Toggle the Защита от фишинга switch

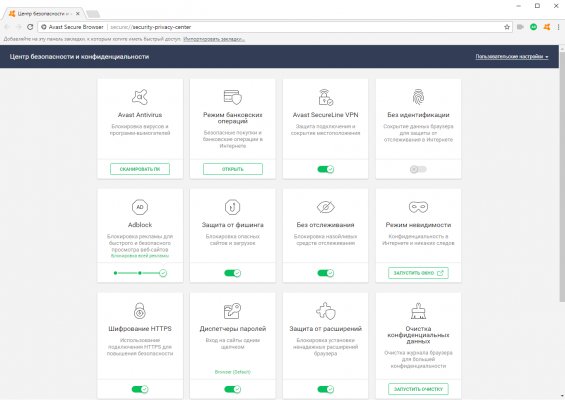pyautogui.click(x=232, y=273)
